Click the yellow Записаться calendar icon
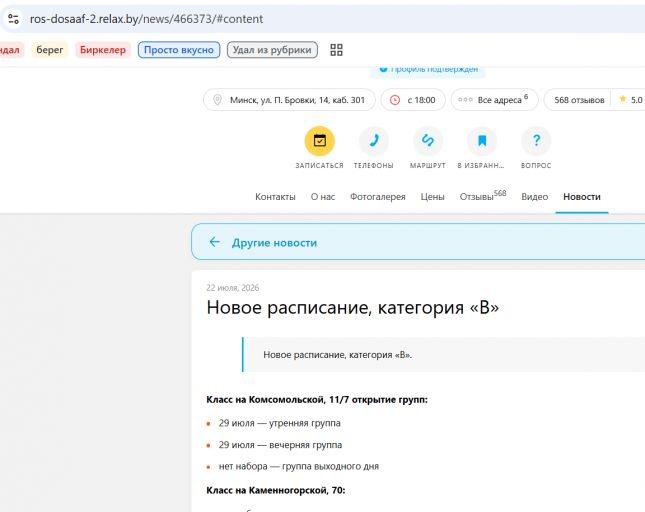 coord(320,141)
